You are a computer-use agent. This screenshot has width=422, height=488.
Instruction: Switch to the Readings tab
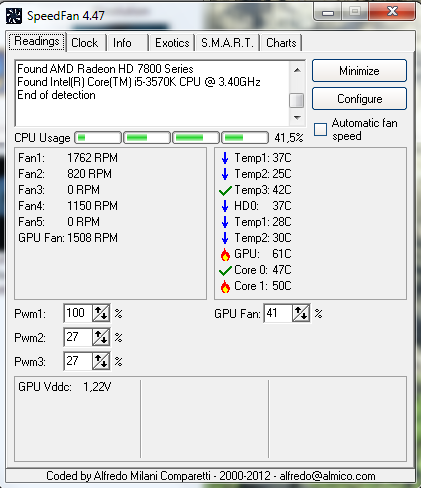point(37,41)
